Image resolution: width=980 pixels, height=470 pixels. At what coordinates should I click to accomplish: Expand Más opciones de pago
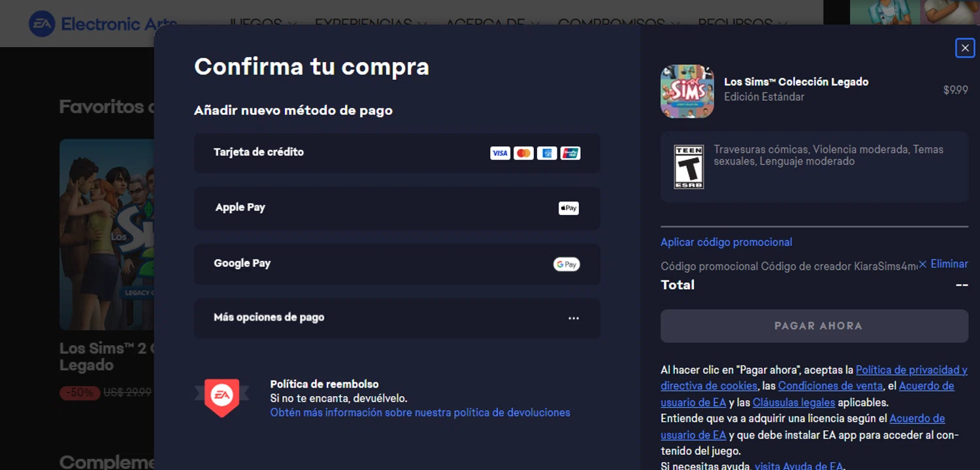point(397,318)
